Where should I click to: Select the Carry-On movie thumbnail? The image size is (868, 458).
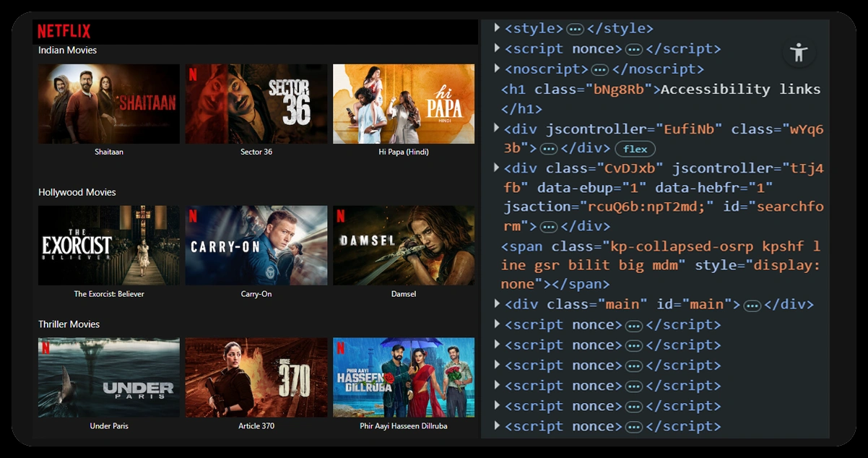coord(256,245)
